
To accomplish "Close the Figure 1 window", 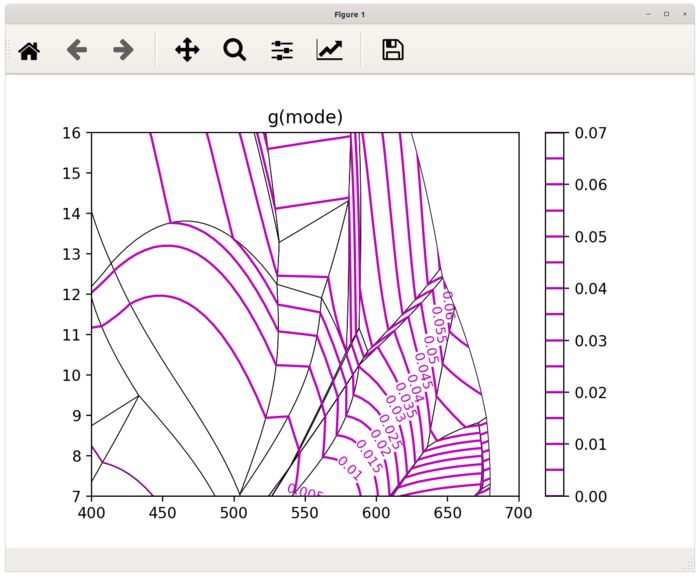I will 685,14.
